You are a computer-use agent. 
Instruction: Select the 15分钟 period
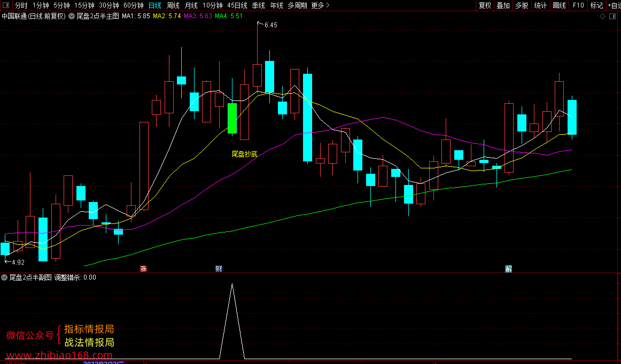click(x=84, y=5)
